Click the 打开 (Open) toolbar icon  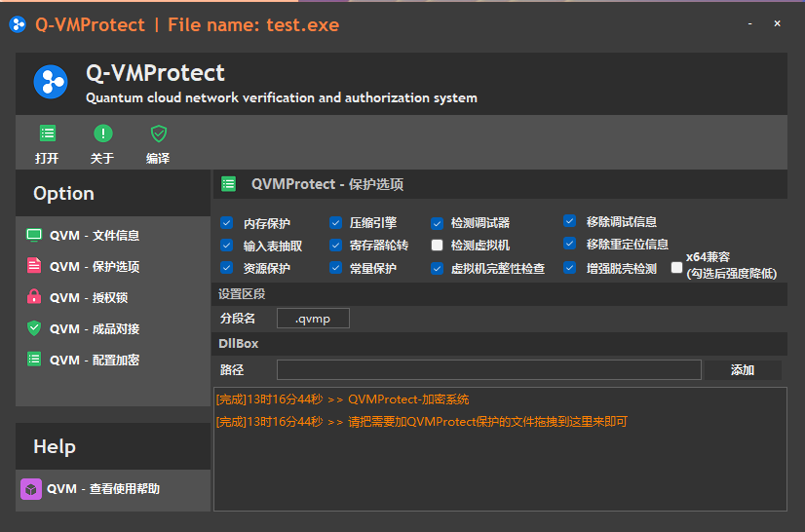[47, 134]
